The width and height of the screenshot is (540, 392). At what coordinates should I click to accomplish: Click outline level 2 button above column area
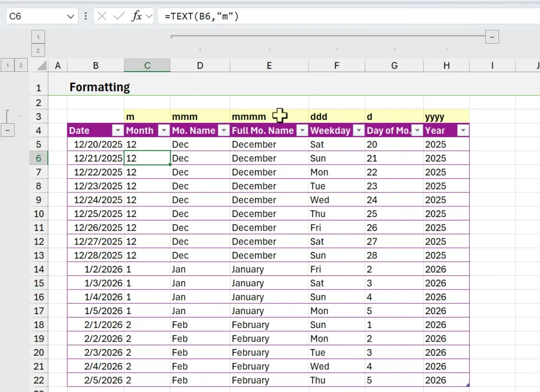pos(38,50)
